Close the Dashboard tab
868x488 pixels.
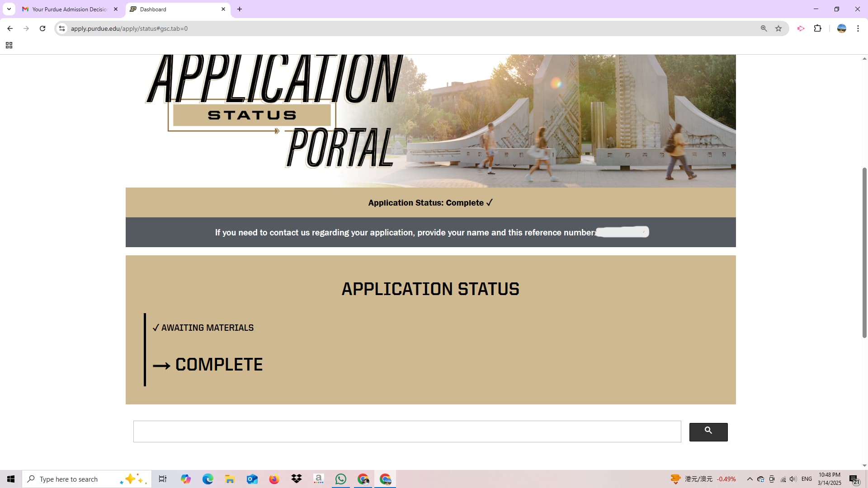[223, 9]
